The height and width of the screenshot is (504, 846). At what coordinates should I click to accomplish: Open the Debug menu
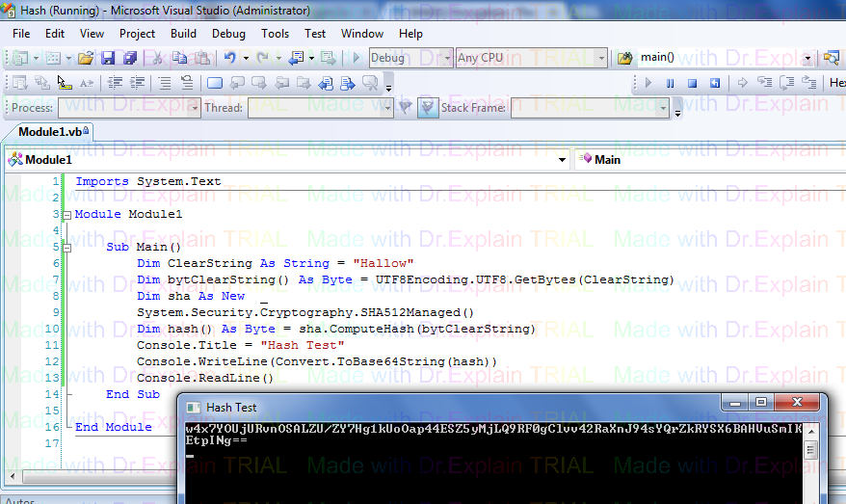pyautogui.click(x=228, y=34)
